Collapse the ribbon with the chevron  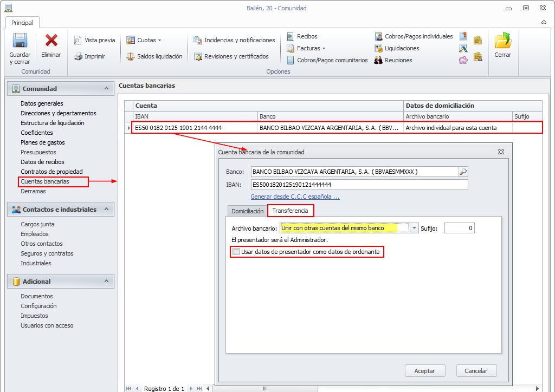pos(544,22)
